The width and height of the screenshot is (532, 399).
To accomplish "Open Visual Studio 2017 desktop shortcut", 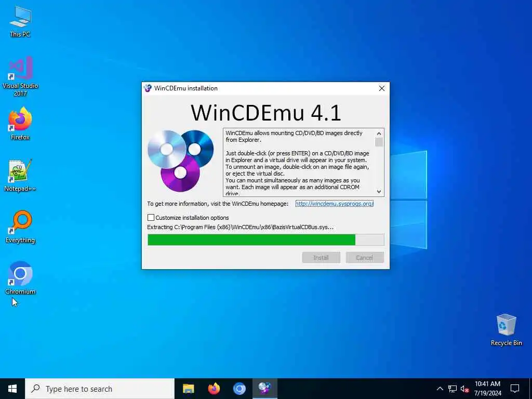I will (20, 76).
